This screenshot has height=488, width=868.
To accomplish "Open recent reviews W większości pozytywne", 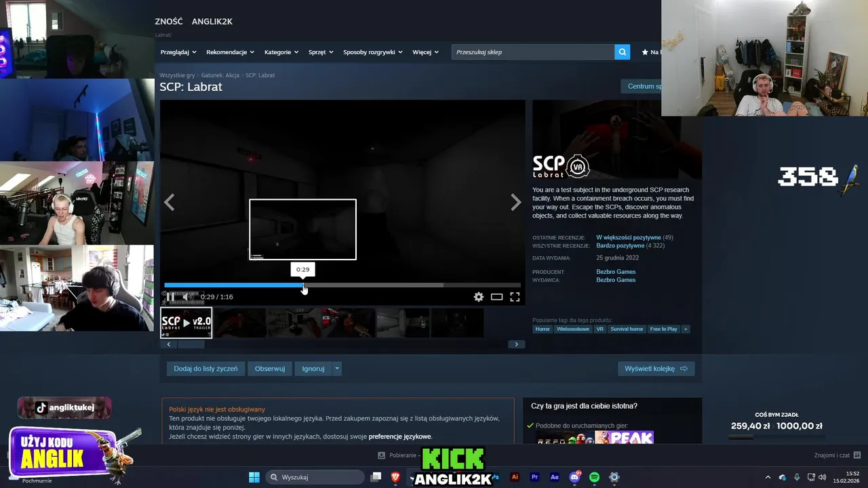I will (x=629, y=238).
